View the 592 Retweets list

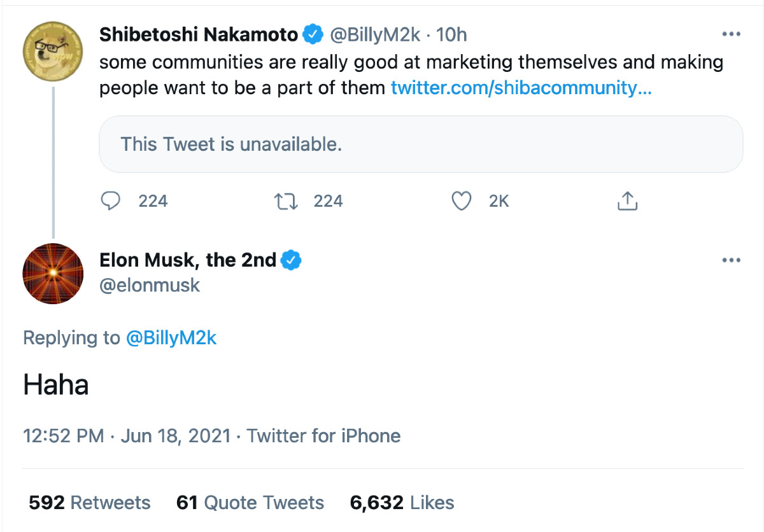90,503
